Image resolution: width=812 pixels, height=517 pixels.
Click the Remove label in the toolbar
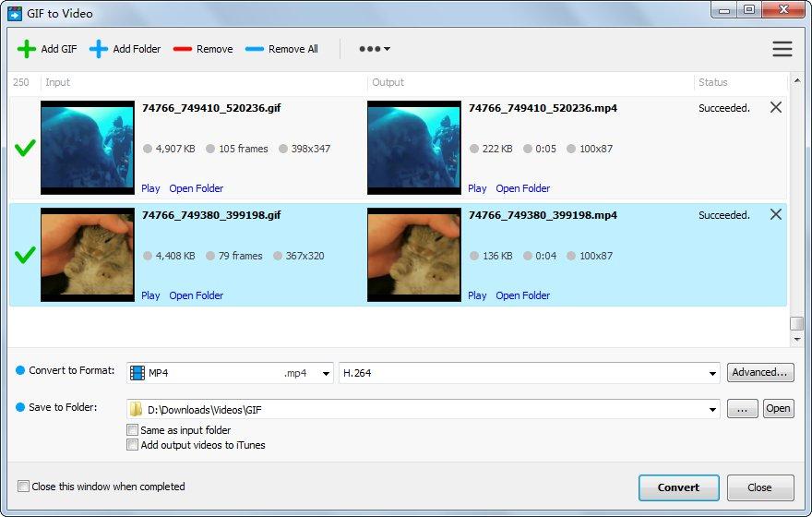214,49
